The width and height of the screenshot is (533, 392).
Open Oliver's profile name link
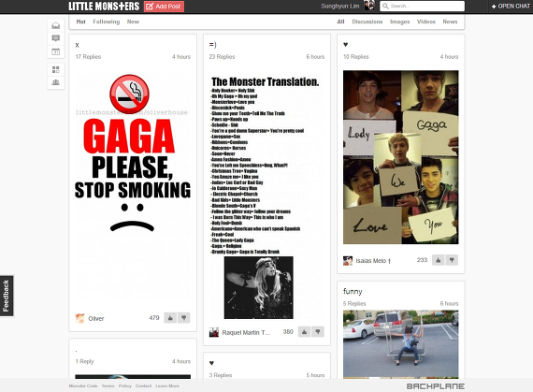pyautogui.click(x=96, y=319)
